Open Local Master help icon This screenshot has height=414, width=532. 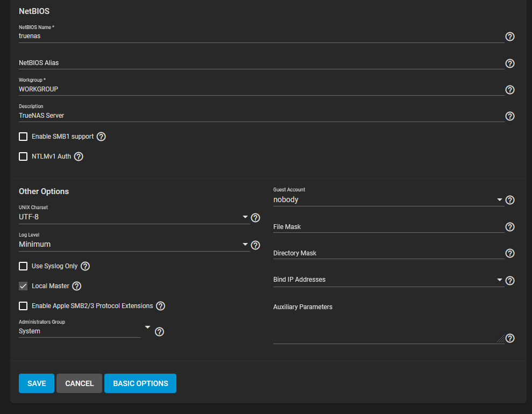(77, 286)
